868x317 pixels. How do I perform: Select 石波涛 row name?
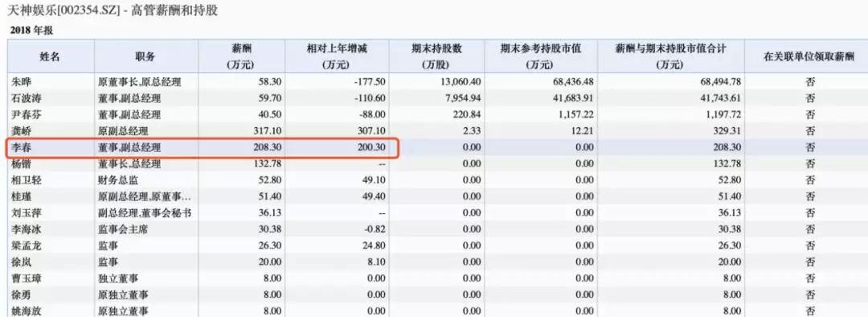[x=26, y=99]
